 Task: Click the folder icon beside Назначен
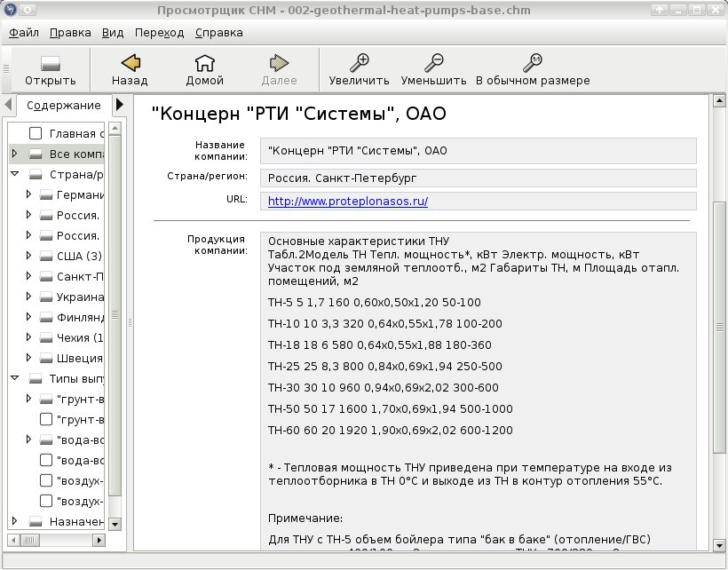(36, 522)
